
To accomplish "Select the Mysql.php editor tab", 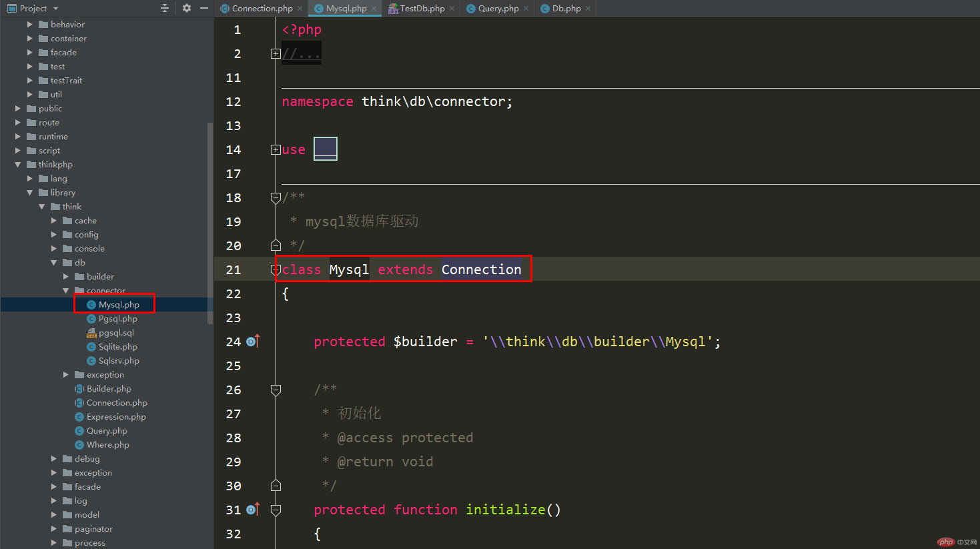I will coord(346,9).
